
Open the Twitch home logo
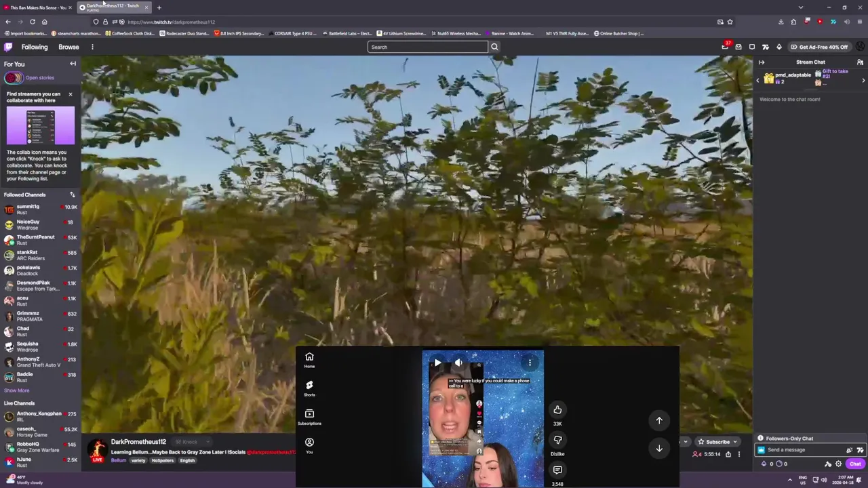[x=8, y=47]
